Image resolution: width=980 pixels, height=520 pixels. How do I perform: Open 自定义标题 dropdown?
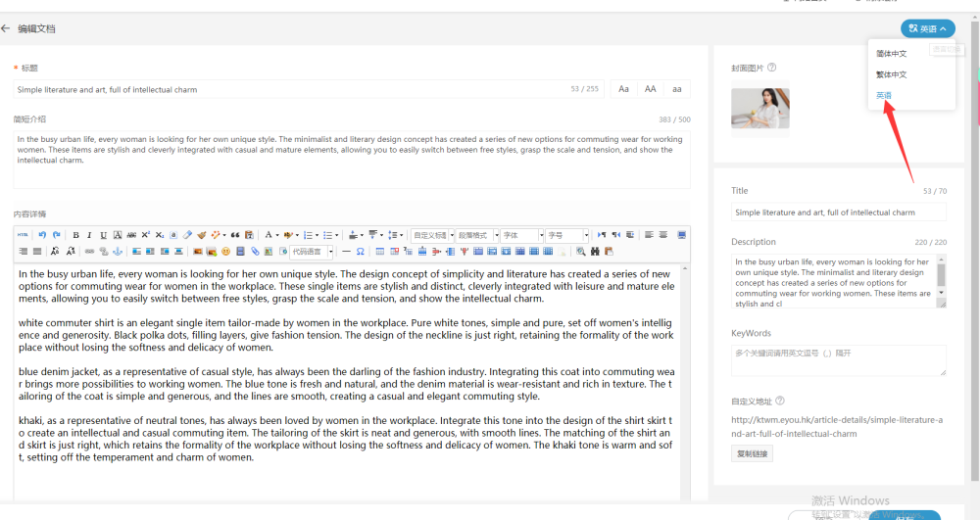point(432,235)
